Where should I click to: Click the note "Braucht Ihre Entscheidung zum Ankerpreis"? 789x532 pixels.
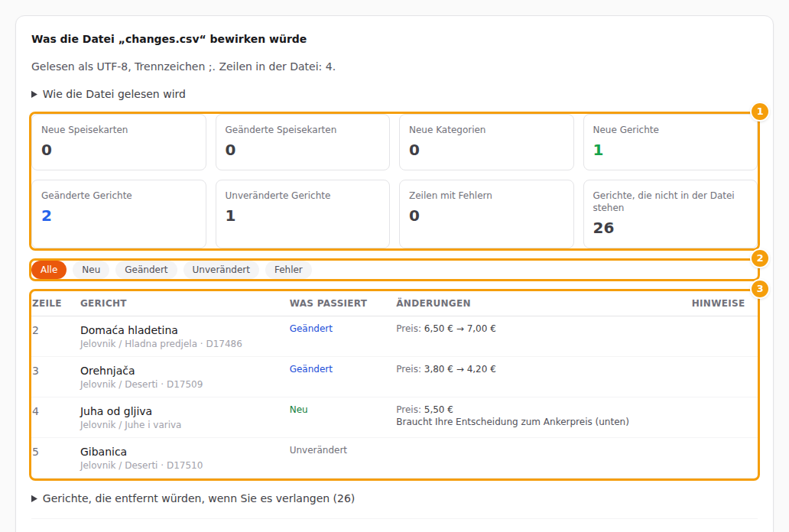point(512,422)
